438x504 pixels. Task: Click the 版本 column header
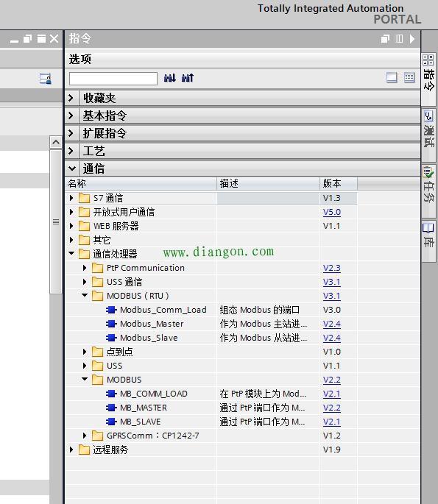tap(339, 183)
